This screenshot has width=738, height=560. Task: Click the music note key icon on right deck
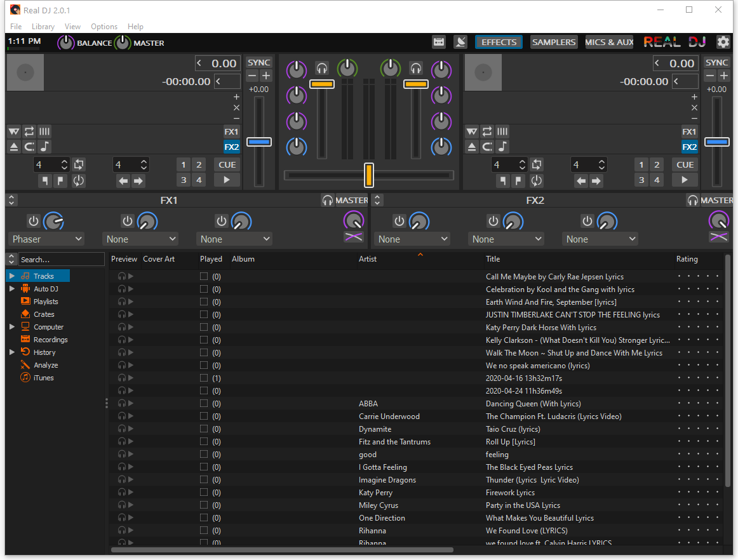502,146
